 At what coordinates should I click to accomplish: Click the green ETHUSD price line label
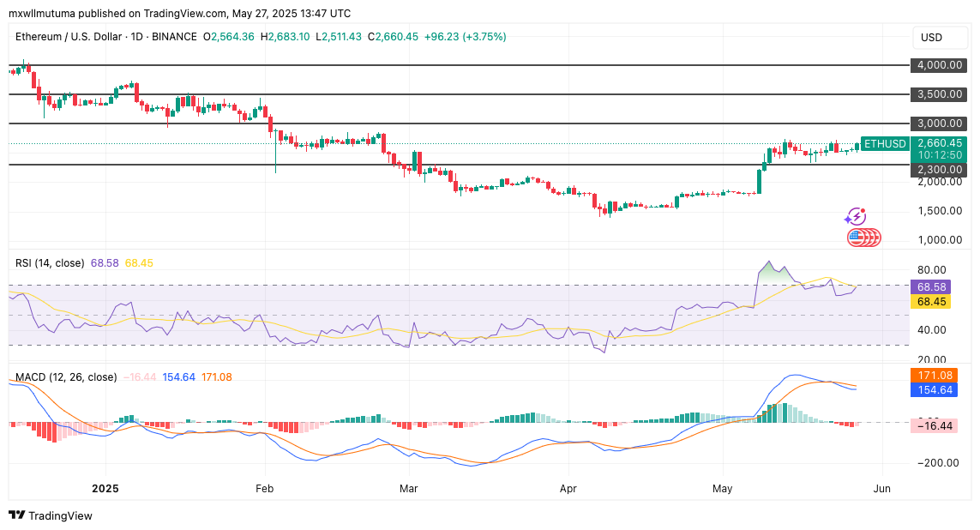[x=885, y=144]
